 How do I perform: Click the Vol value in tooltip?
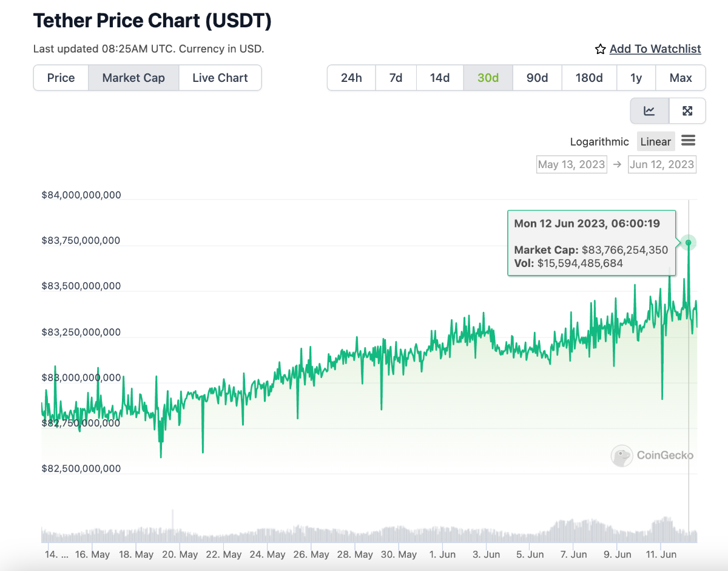coord(580,263)
